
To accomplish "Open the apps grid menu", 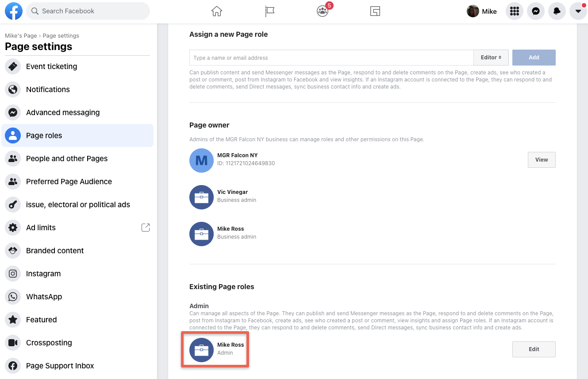I will tap(514, 11).
